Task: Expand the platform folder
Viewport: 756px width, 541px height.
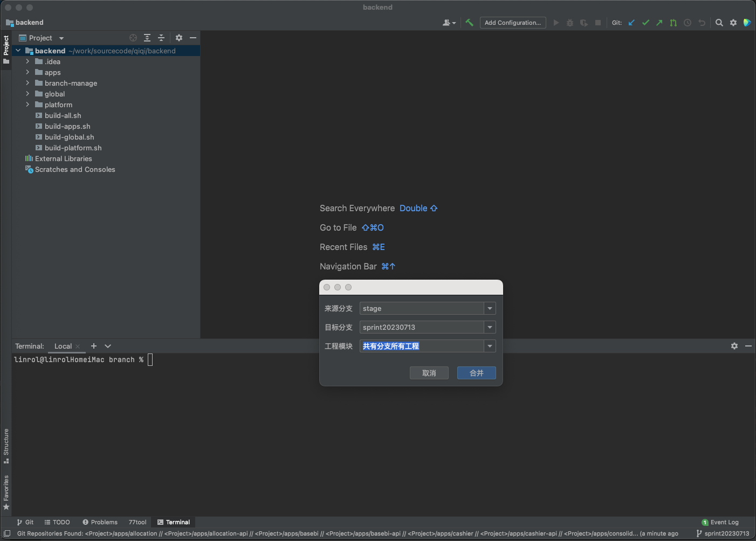Action: tap(28, 105)
